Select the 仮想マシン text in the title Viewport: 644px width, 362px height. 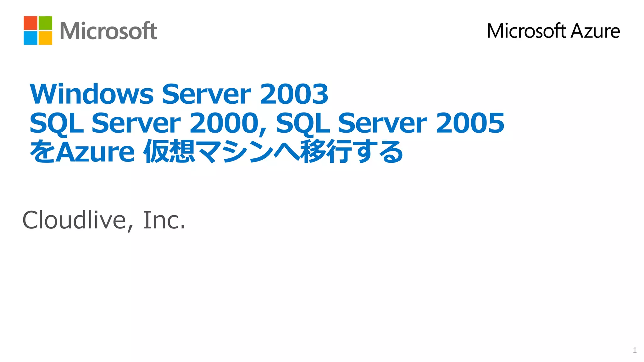[208, 152]
